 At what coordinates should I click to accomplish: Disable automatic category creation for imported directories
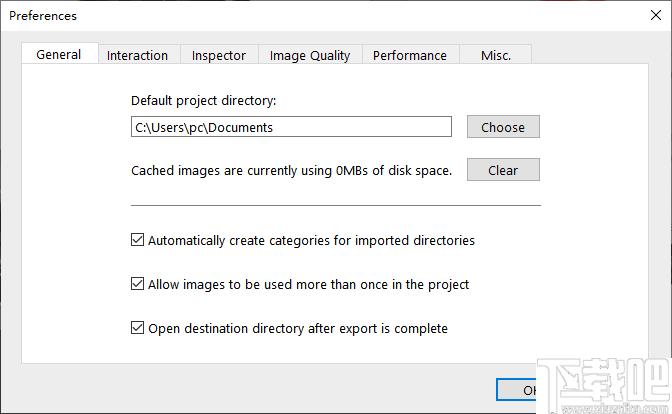tap(138, 241)
